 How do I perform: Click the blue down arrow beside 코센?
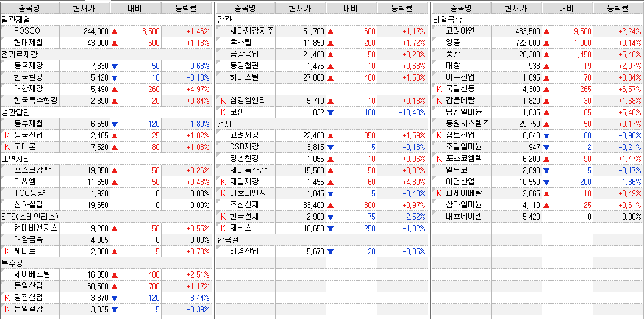click(331, 112)
